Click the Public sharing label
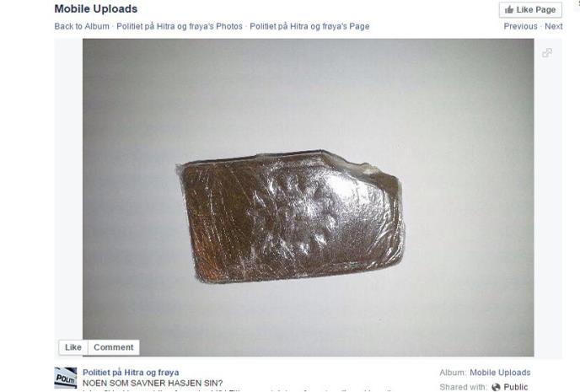Screen dimensions: 580x392 (515, 387)
